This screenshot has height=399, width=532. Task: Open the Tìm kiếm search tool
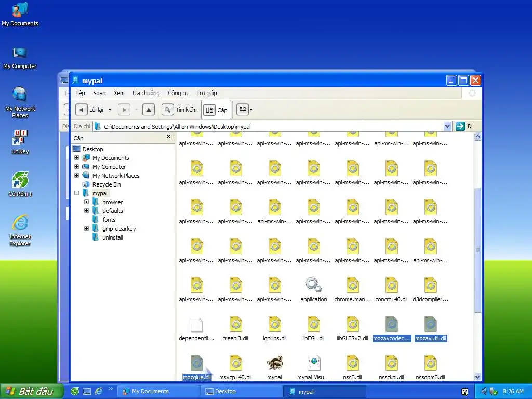pyautogui.click(x=179, y=110)
